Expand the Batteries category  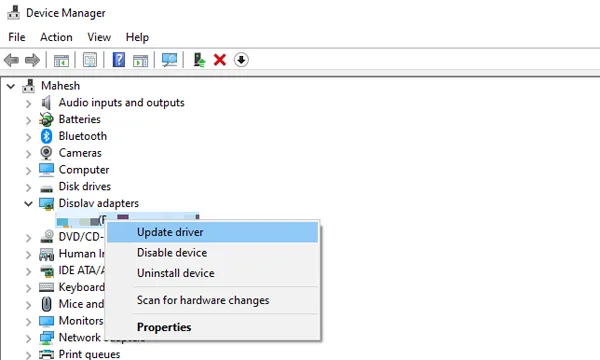28,120
